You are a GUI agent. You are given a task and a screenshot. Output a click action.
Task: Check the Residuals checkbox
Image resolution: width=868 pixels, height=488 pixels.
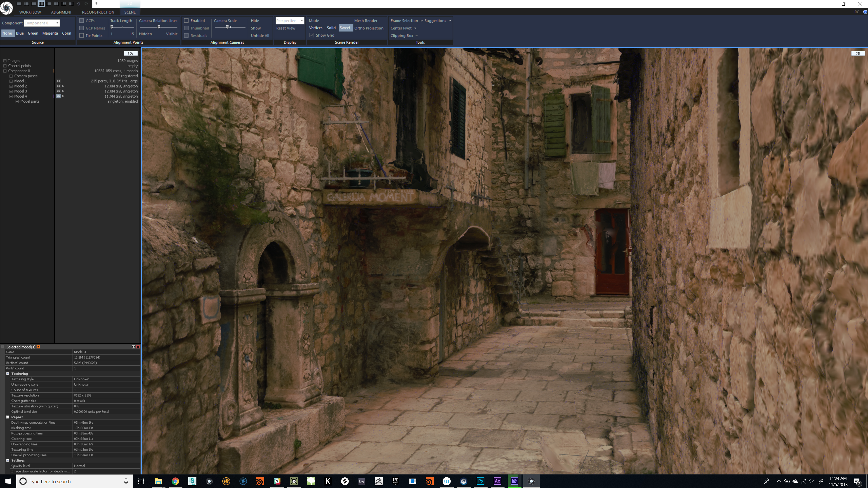pos(186,35)
